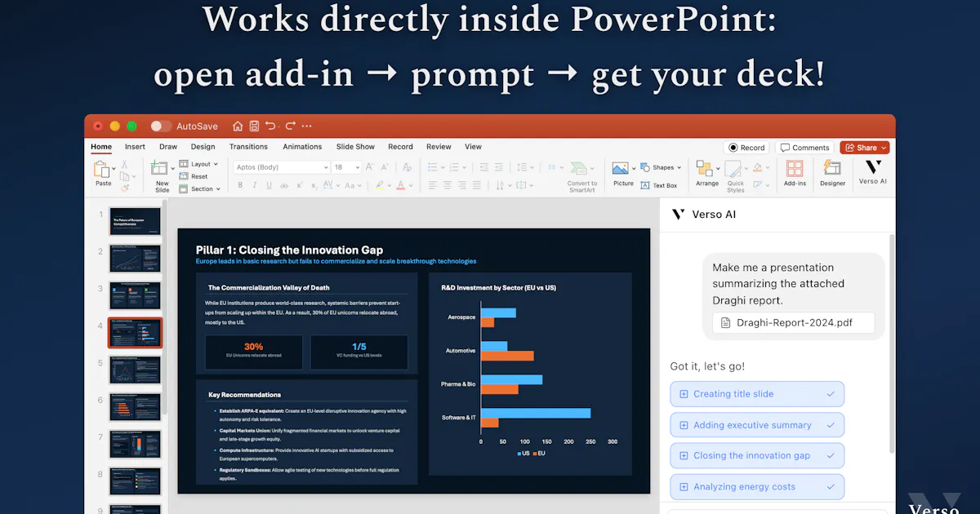Click the New Slide icon
The height and width of the screenshot is (514, 980).
point(158,168)
